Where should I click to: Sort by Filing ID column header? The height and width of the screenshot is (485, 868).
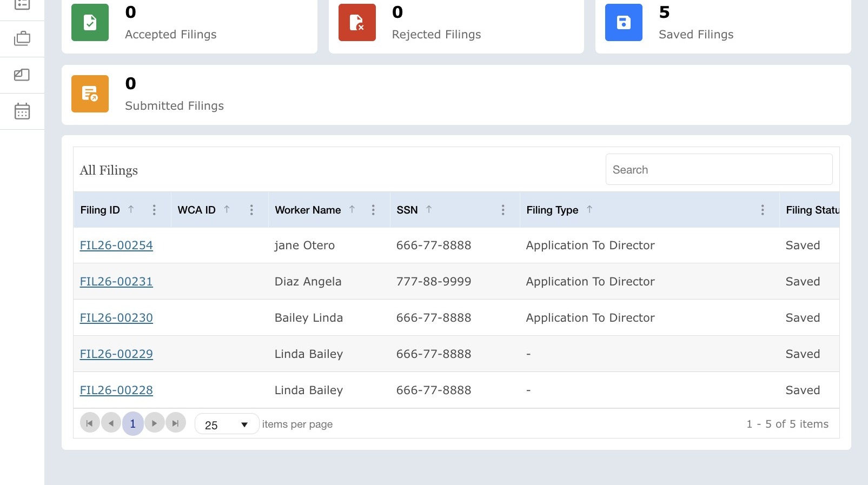coord(100,210)
